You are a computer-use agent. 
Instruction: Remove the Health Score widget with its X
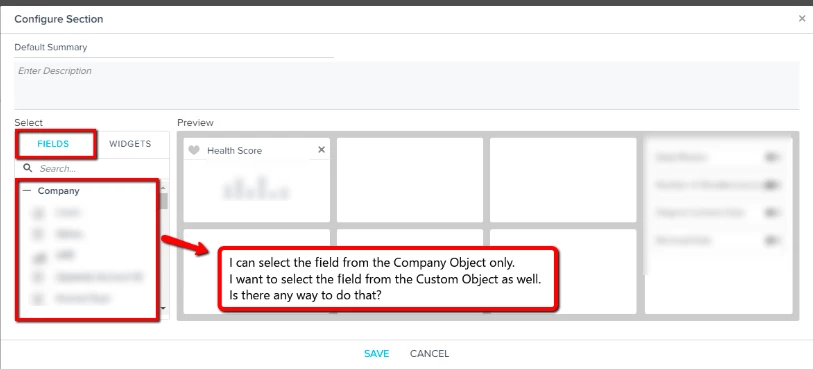(321, 150)
